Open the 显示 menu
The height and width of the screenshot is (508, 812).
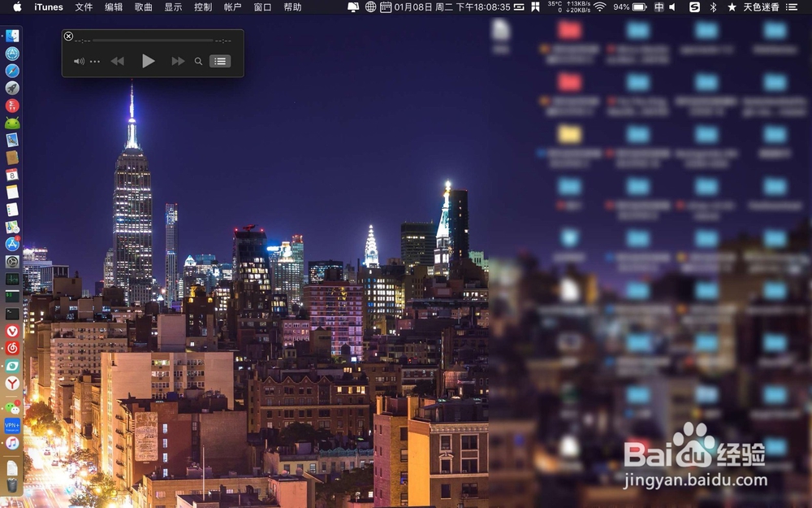[173, 7]
